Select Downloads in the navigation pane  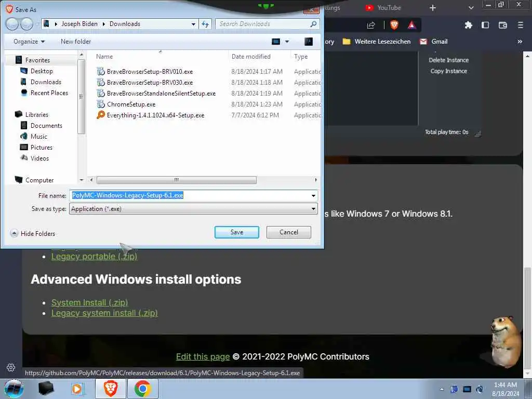(x=46, y=82)
